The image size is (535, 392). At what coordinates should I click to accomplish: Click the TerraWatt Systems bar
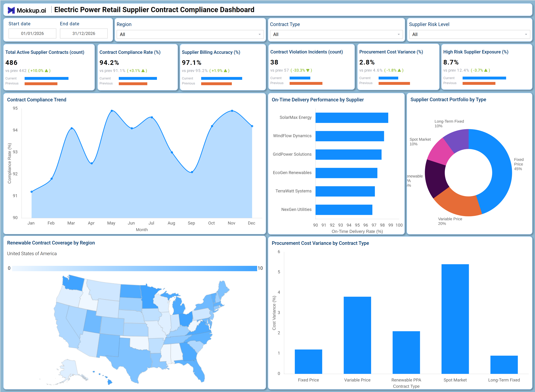[x=345, y=191]
